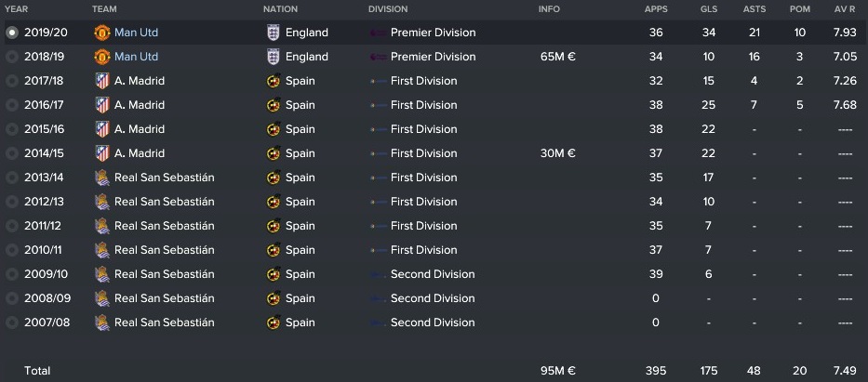The image size is (868, 382).
Task: Sort table by APPS column header
Action: 656,9
